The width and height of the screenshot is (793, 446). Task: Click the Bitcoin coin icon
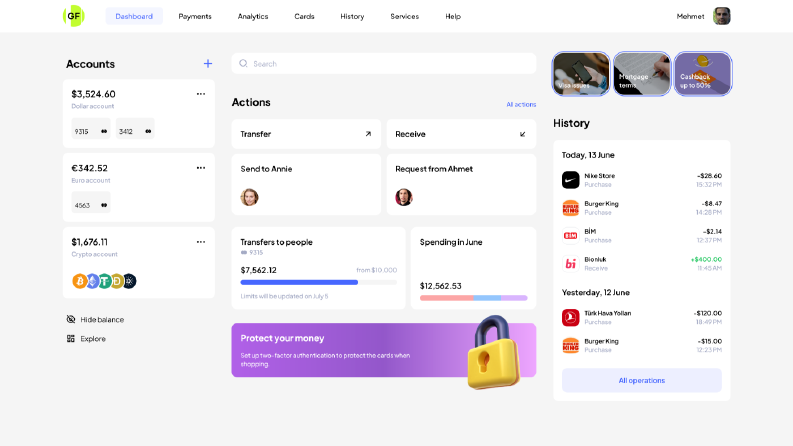click(79, 281)
